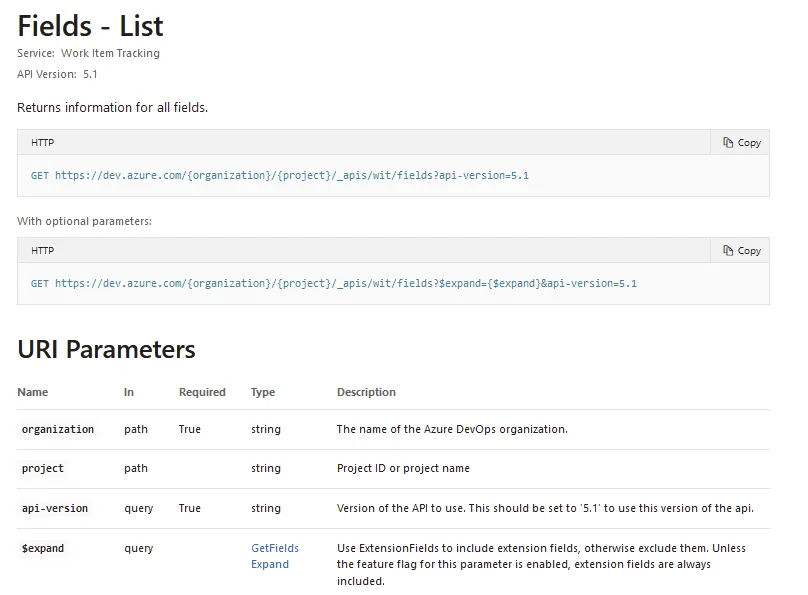The width and height of the screenshot is (808, 595).
Task: Select the $expand parameter name
Action: pyautogui.click(x=43, y=548)
